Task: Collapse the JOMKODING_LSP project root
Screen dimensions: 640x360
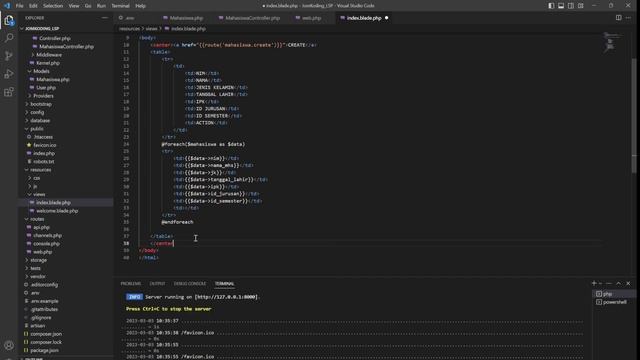Action: pos(42,29)
